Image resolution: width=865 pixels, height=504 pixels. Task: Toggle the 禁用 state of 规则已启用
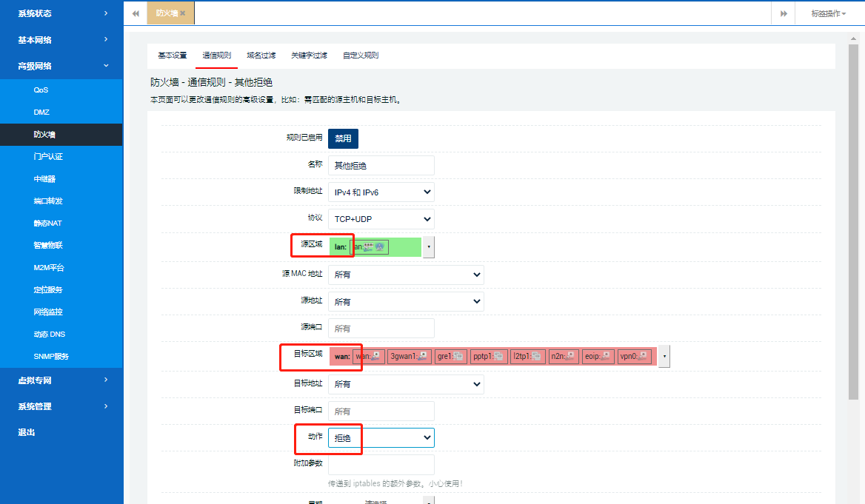point(343,138)
